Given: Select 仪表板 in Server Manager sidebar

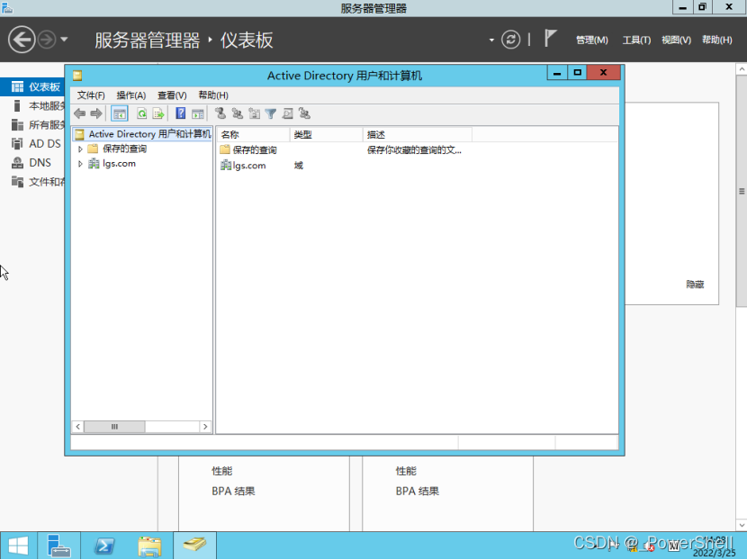Looking at the screenshot, I should [32, 86].
